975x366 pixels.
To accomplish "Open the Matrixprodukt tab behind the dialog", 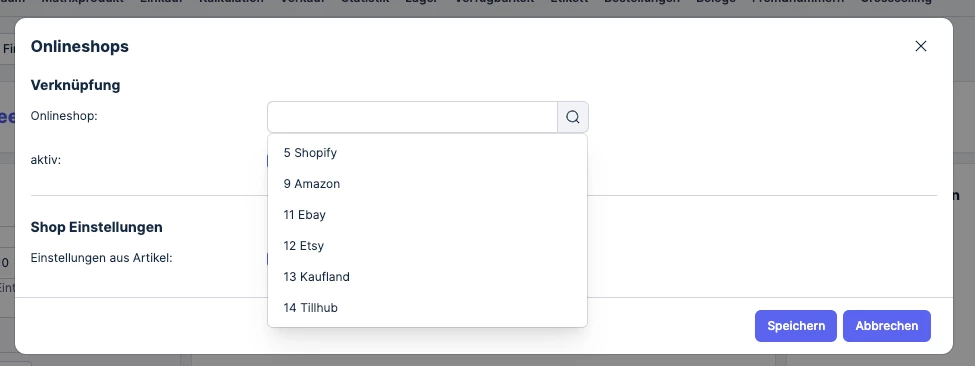I will 82,1.
